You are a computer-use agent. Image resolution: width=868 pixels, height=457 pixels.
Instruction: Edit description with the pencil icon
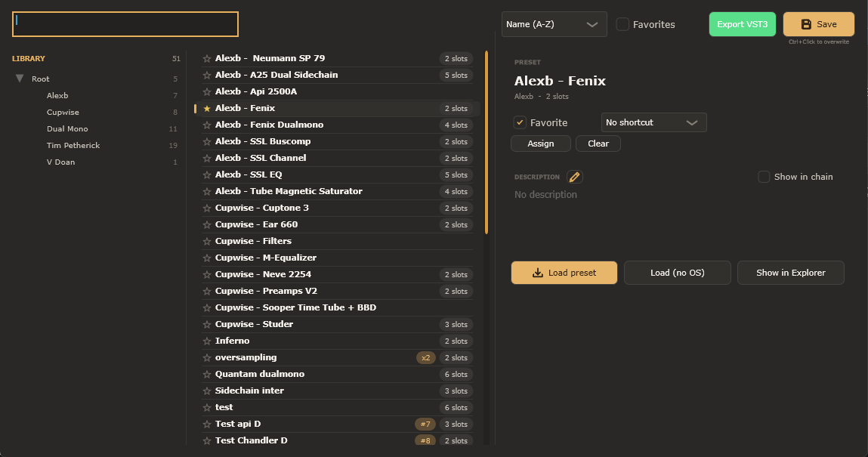click(x=575, y=177)
